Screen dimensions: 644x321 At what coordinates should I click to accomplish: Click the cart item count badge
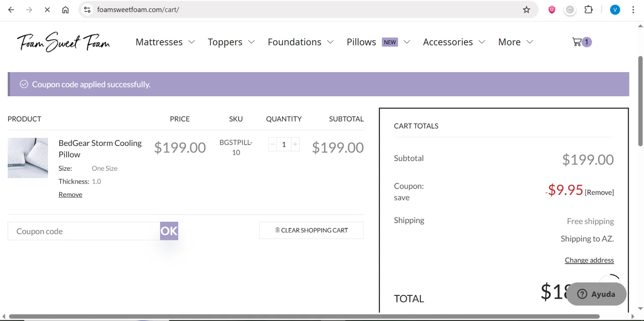[x=586, y=42]
